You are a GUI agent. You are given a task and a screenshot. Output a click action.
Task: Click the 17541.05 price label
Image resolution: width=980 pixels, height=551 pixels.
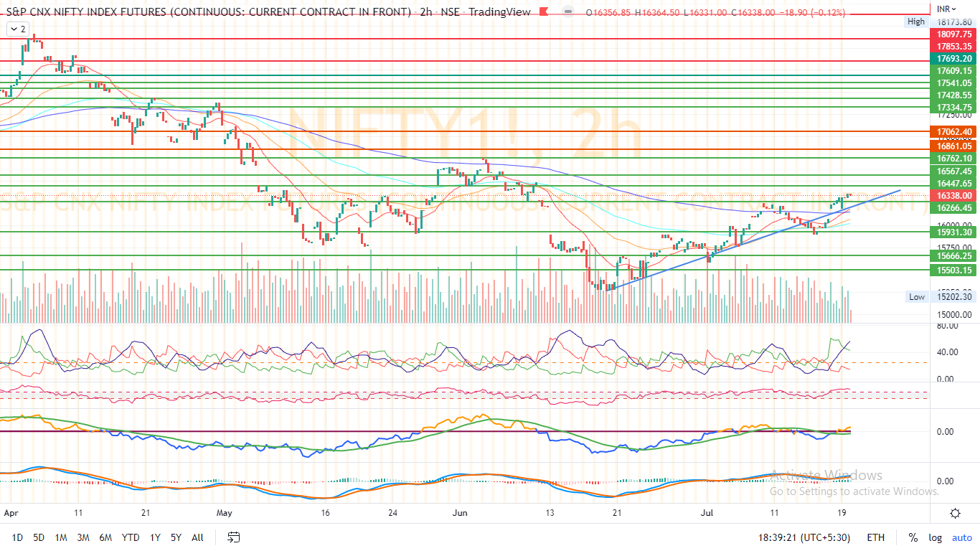[955, 83]
